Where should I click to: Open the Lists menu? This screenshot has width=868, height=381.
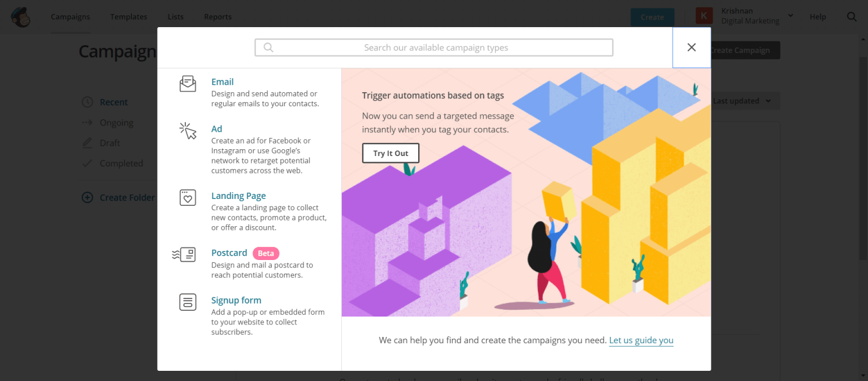[x=176, y=17]
